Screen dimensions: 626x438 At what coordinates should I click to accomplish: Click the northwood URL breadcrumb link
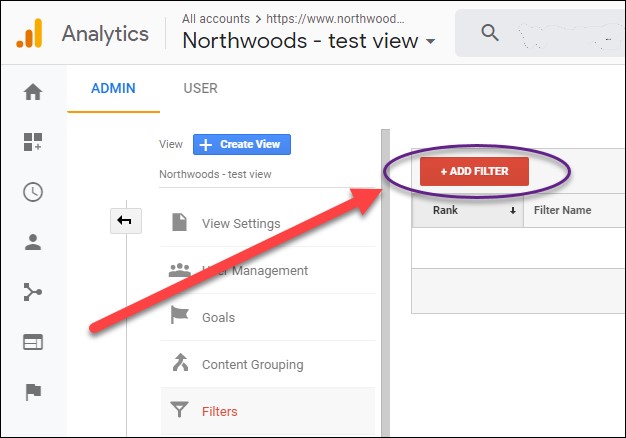[x=335, y=19]
